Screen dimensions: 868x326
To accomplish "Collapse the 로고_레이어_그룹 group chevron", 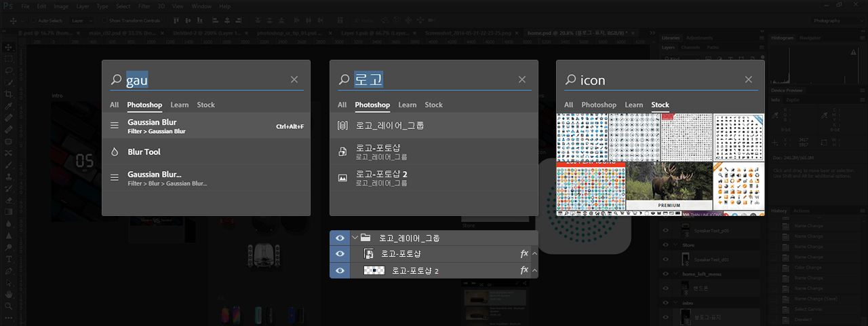I will coord(355,238).
